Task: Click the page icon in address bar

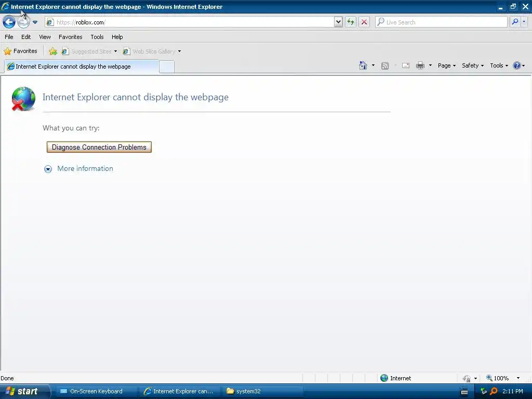Action: pyautogui.click(x=50, y=22)
